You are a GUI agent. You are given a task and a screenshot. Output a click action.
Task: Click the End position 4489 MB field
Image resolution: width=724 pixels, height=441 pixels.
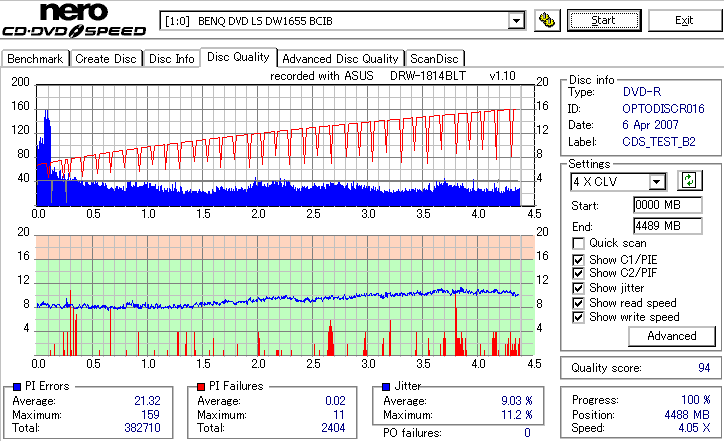pyautogui.click(x=668, y=226)
